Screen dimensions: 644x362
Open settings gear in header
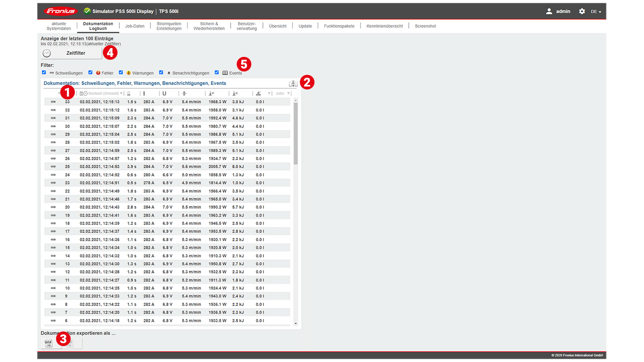tap(582, 11)
